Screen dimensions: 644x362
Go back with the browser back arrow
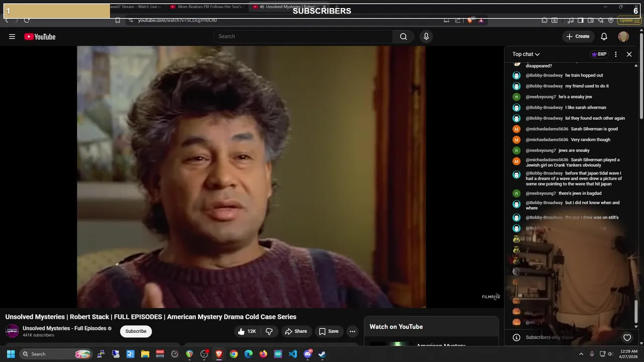pyautogui.click(x=7, y=20)
